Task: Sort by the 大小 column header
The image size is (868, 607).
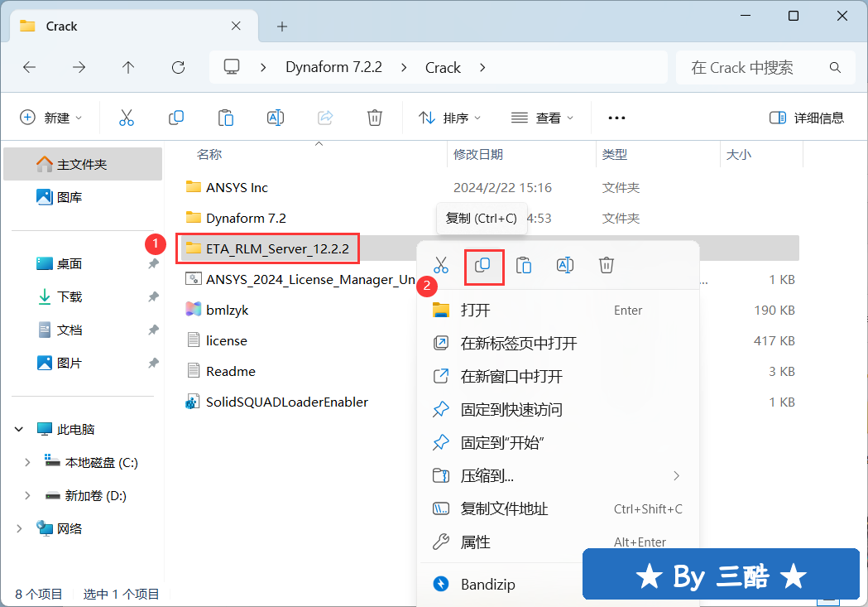Action: [738, 155]
